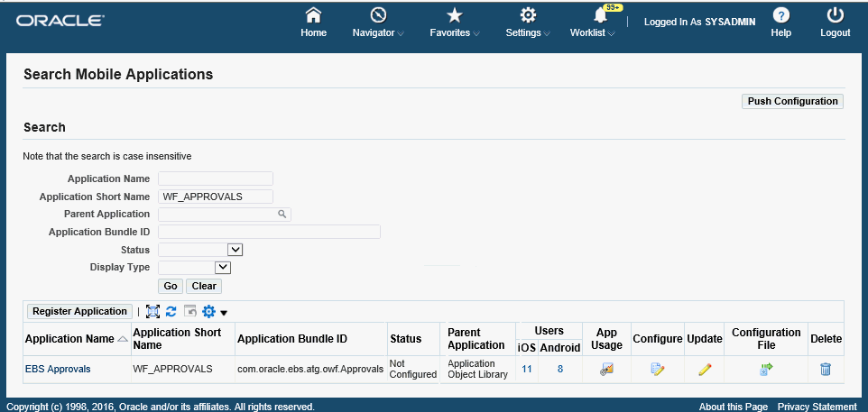Go to the Home page icon

point(313,14)
